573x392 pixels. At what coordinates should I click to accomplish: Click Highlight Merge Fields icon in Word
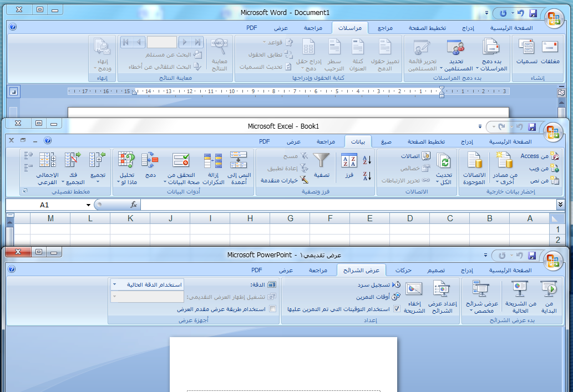point(385,47)
